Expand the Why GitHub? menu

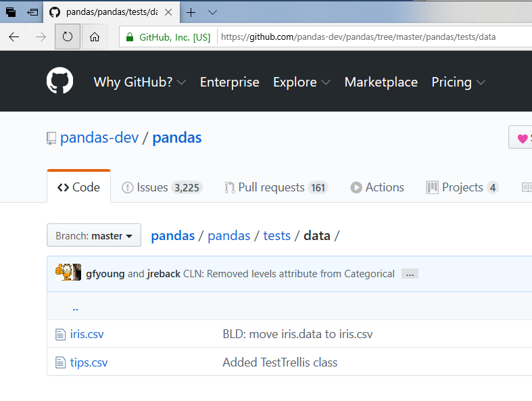pyautogui.click(x=141, y=82)
